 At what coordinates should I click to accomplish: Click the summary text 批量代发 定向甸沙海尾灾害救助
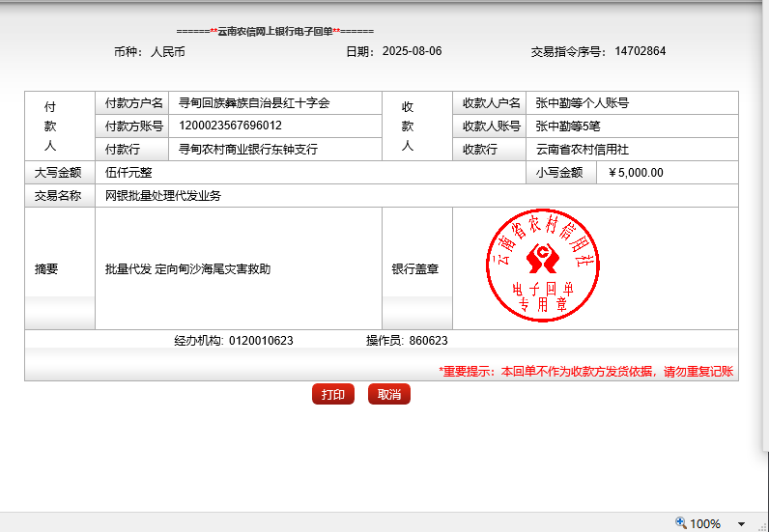(187, 269)
